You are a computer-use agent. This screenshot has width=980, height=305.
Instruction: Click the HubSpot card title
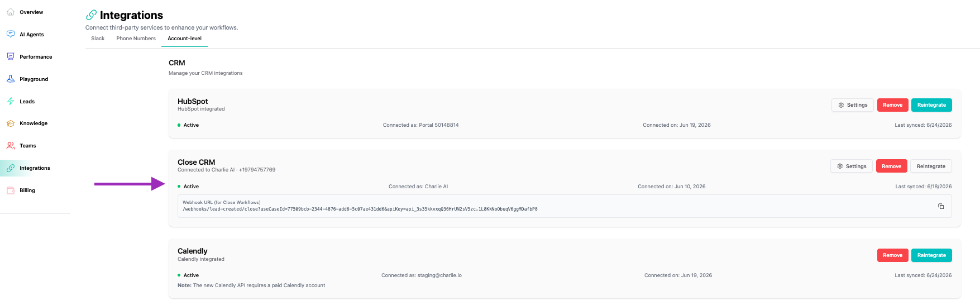(193, 101)
